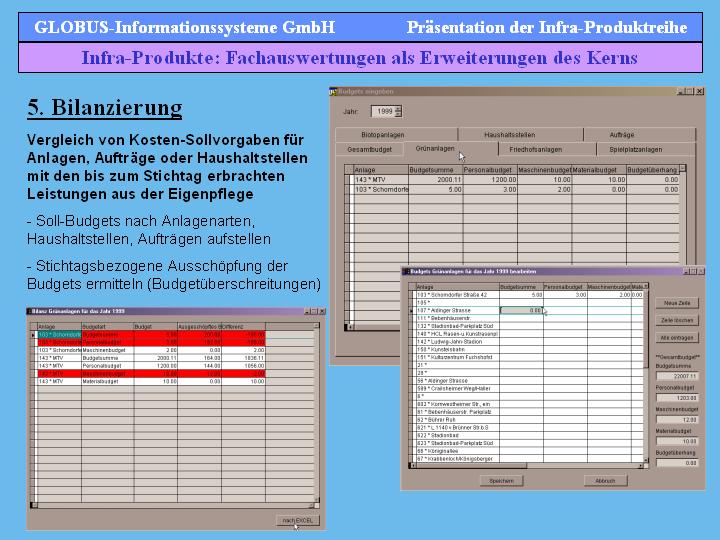Adjust the Jahr 1999 year stepper
The image size is (720, 540).
coord(396,112)
